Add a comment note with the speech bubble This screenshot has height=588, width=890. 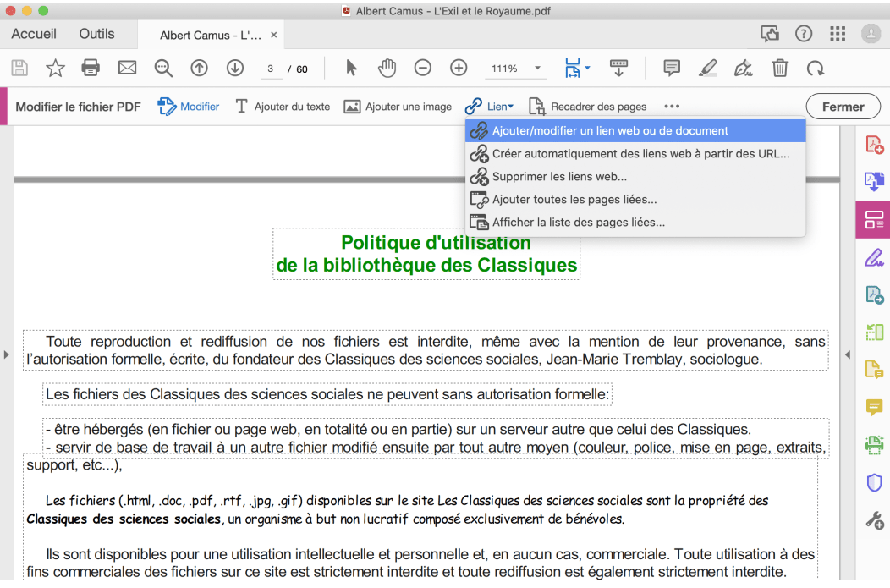[672, 69]
